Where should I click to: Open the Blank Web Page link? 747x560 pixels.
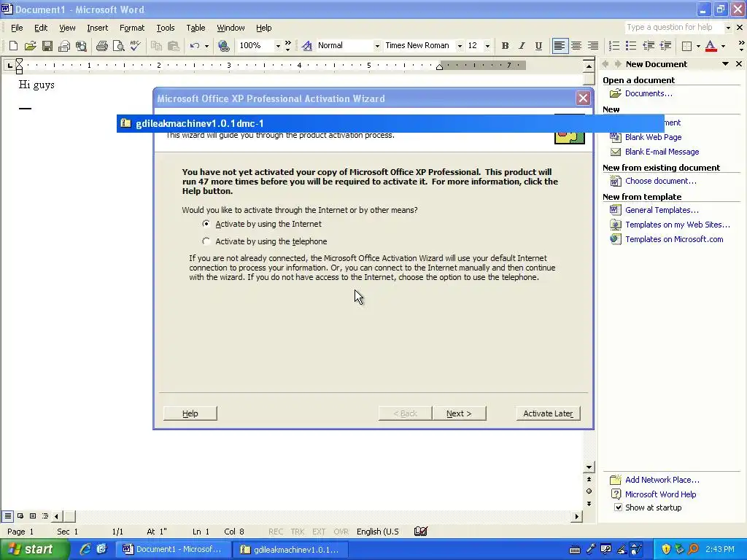pos(653,137)
